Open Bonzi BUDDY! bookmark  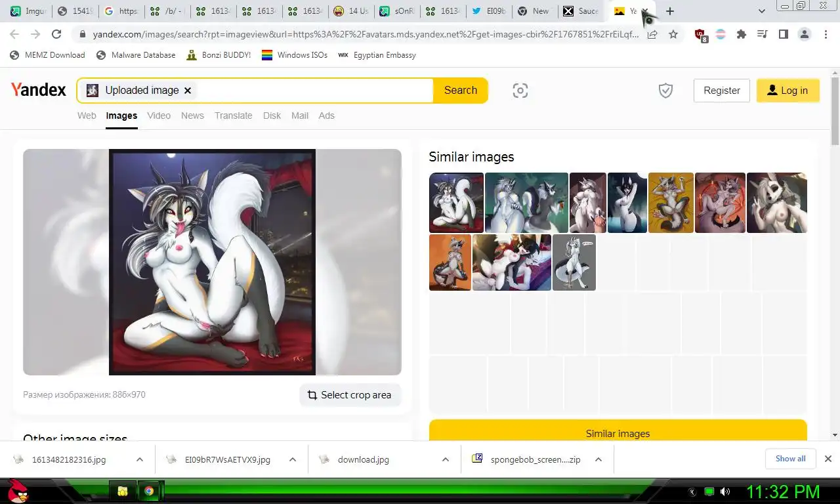click(x=219, y=55)
